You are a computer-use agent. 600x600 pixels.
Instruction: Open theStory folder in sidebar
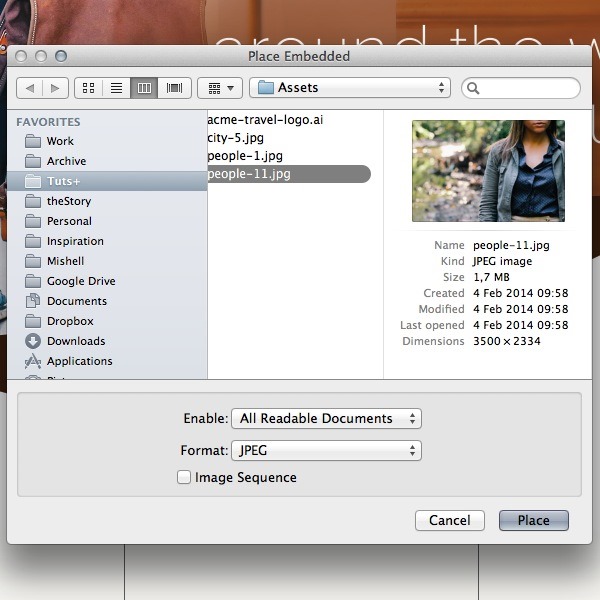point(107,201)
